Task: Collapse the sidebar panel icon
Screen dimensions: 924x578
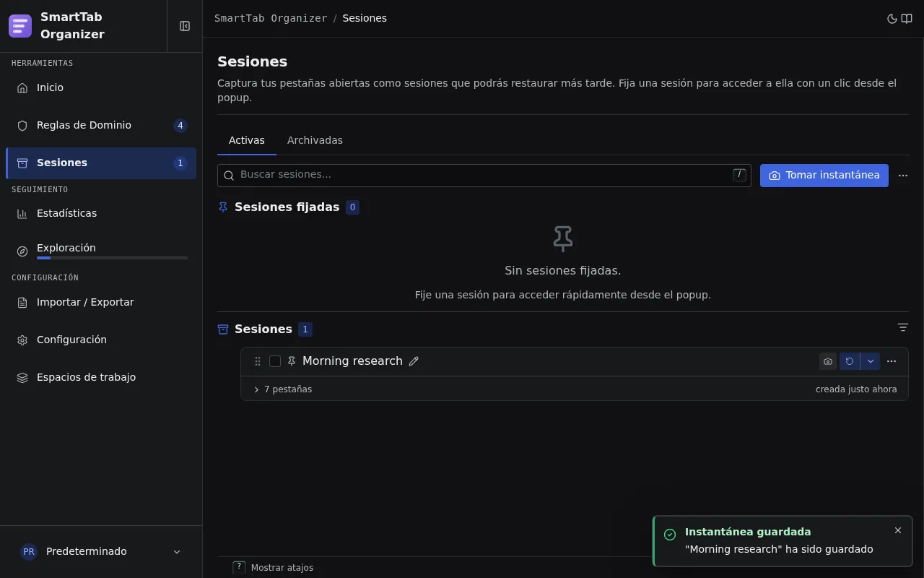Action: coord(185,26)
